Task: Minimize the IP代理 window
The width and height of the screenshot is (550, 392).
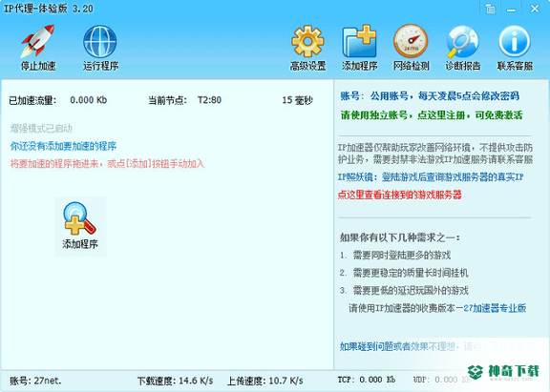Action: 512,10
